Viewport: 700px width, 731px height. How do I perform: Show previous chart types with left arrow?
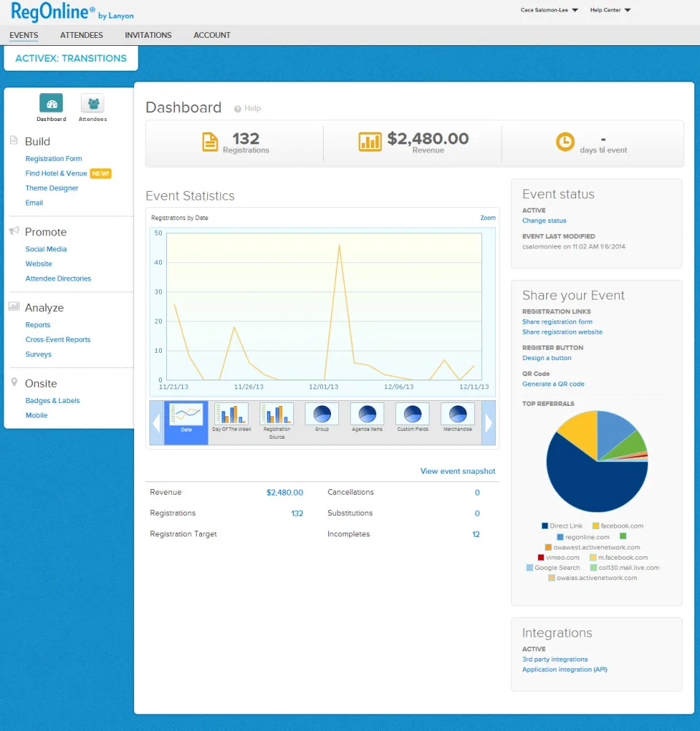pos(157,423)
